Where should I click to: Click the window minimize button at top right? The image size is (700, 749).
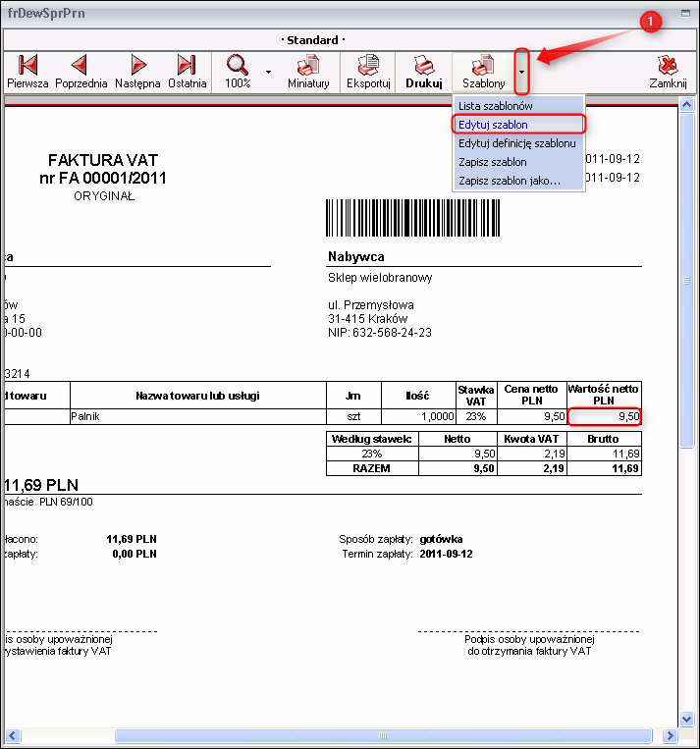(x=685, y=14)
